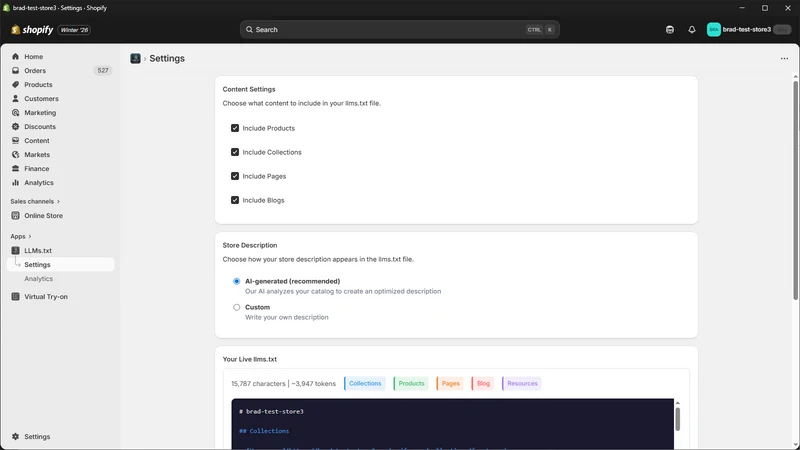Click the Shopify logo
The image size is (800, 450).
pos(32,30)
